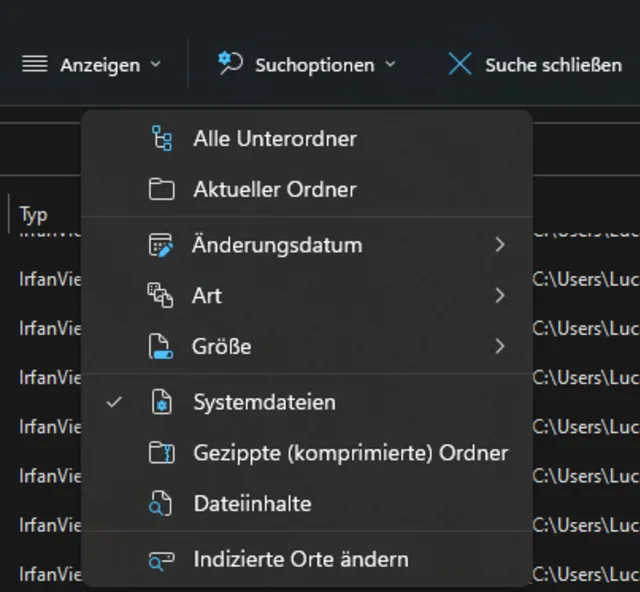Expand the Größe submenu arrow
Image resolution: width=640 pixels, height=592 pixels.
click(499, 347)
